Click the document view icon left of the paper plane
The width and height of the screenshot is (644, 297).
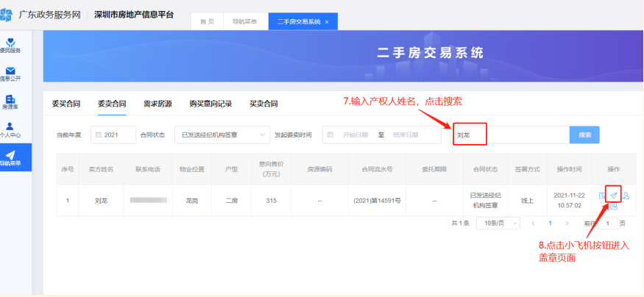pos(602,196)
